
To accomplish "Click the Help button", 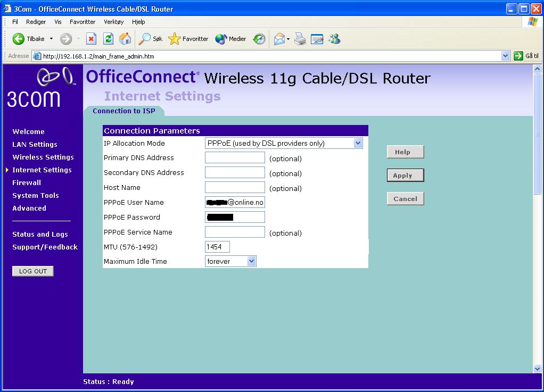I will (x=405, y=152).
